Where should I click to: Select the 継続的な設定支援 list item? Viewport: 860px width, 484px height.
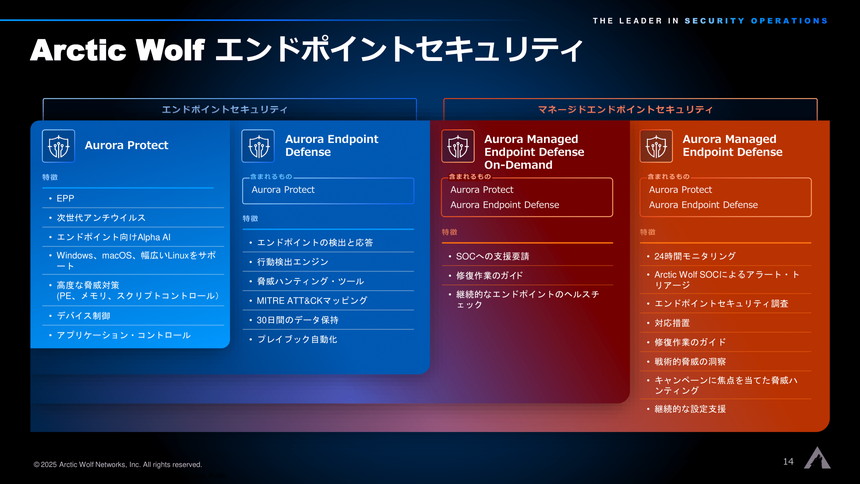(x=690, y=409)
